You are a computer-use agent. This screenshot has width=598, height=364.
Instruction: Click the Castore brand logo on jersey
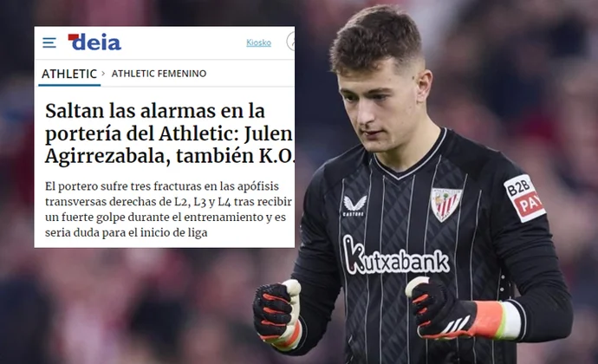click(x=354, y=206)
